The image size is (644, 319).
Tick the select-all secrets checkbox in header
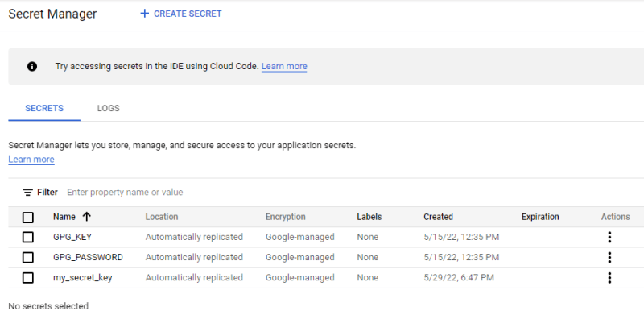pyautogui.click(x=28, y=217)
